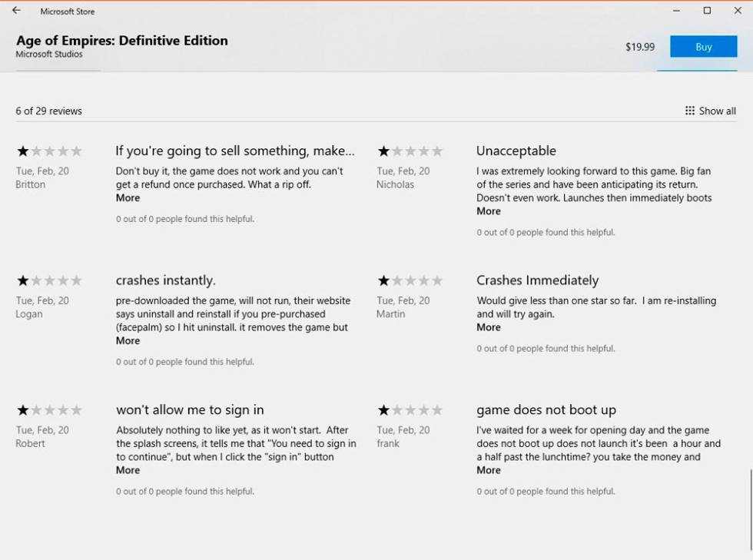Click the helpful count under Nicholas's review
The image size is (753, 560).
tap(546, 233)
